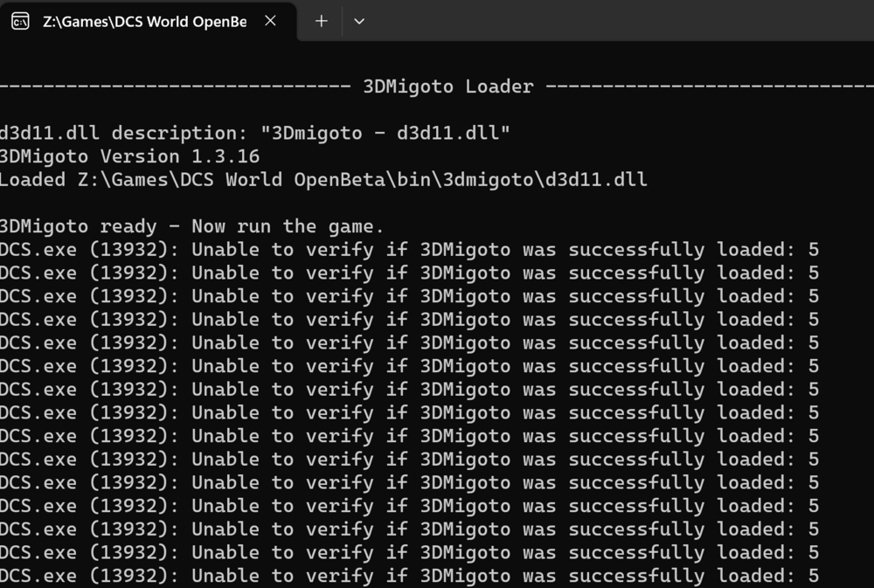Click the "d3d11.dll description:" label
The image size is (874, 588).
[x=124, y=134]
